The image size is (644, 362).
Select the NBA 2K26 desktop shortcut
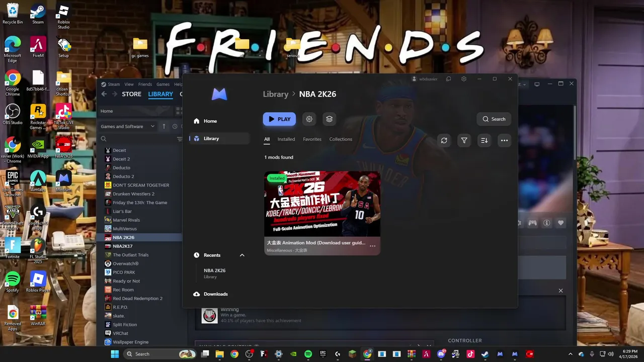[x=63, y=147]
